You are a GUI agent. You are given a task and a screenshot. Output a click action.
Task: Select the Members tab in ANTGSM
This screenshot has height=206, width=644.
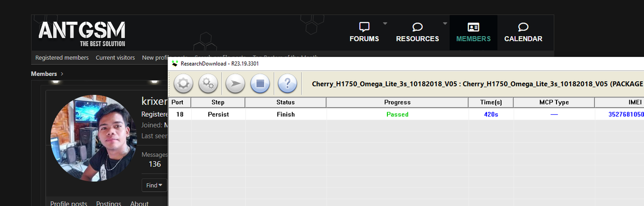click(473, 32)
